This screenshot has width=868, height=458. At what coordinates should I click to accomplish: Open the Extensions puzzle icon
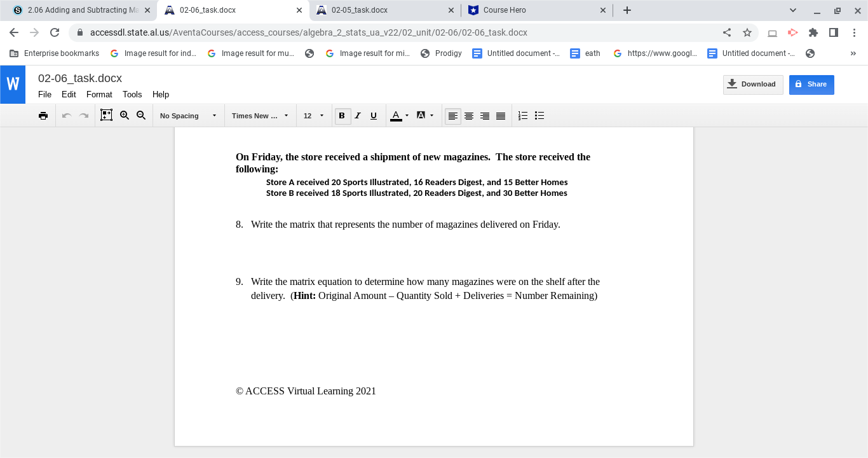(813, 32)
